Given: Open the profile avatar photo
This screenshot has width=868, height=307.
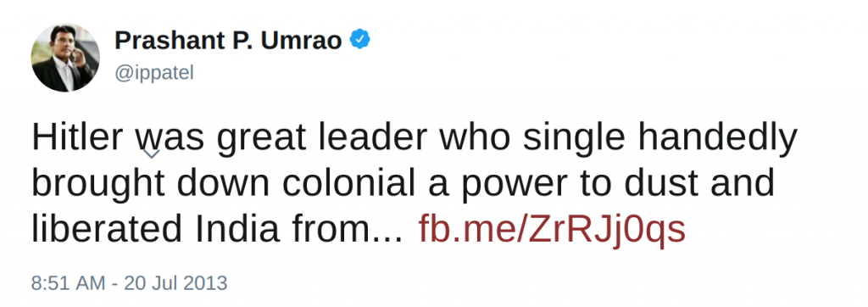Looking at the screenshot, I should tap(65, 58).
